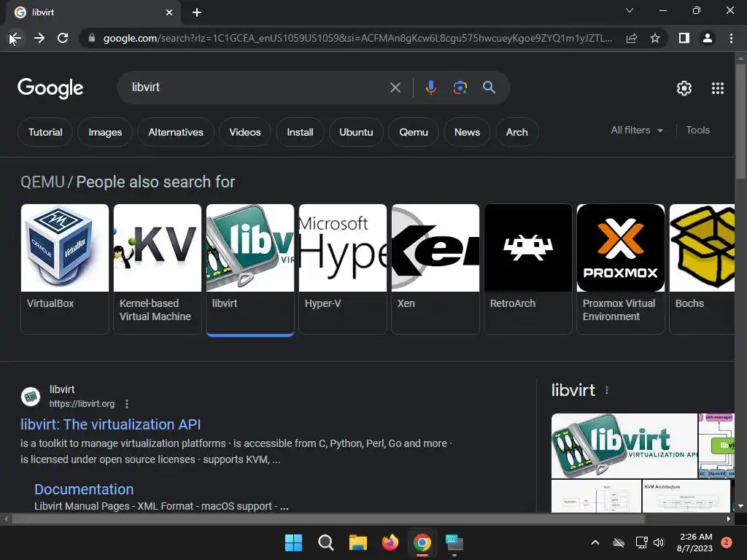Switch to the Images filter

(105, 132)
